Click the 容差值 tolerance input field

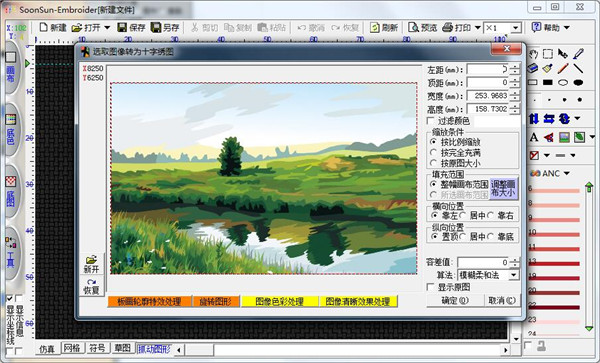tap(483, 262)
